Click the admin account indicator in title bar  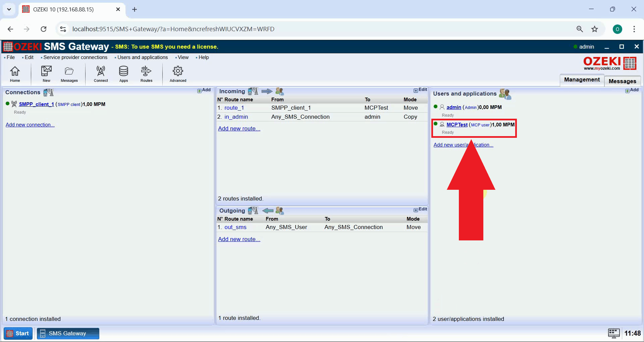point(584,47)
